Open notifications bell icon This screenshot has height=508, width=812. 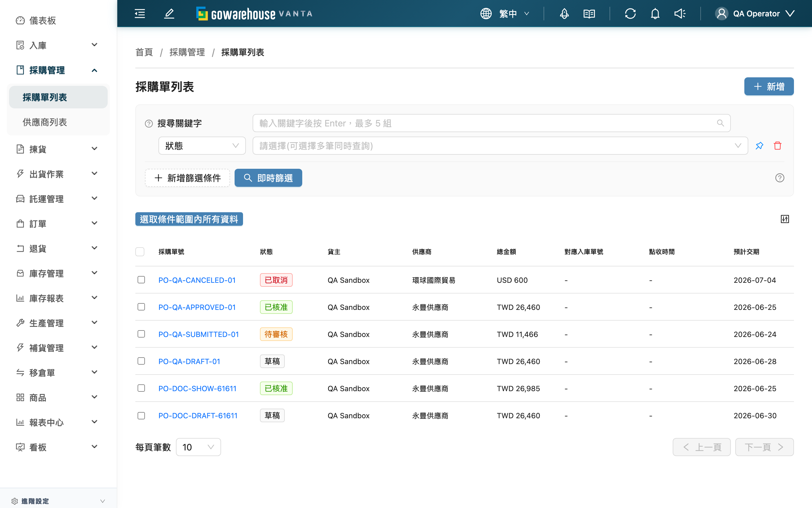(x=655, y=14)
